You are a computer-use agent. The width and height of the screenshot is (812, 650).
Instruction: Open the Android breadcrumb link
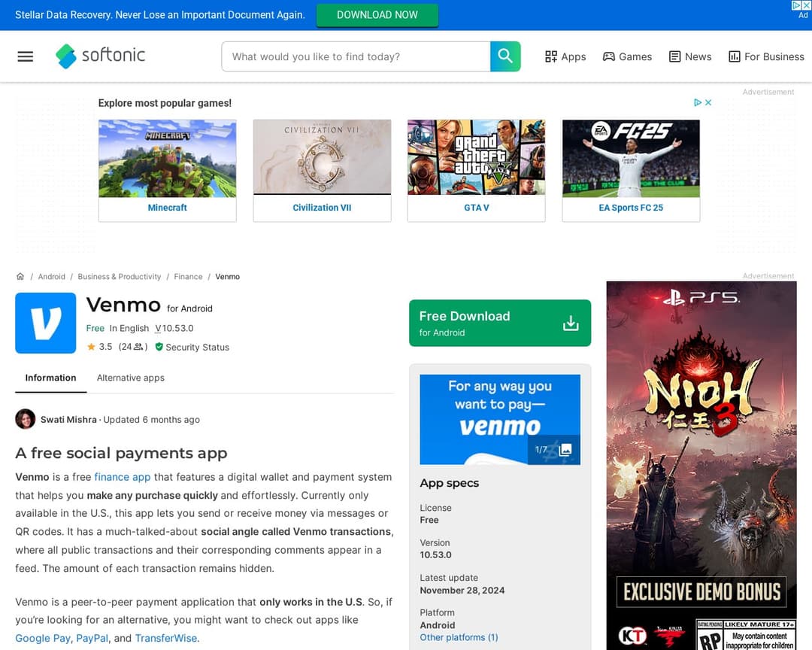tap(52, 277)
